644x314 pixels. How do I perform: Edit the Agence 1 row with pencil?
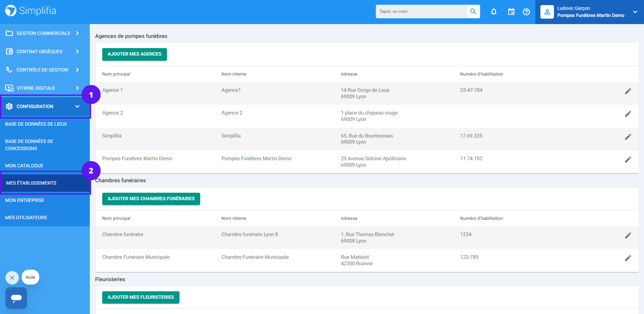point(628,91)
